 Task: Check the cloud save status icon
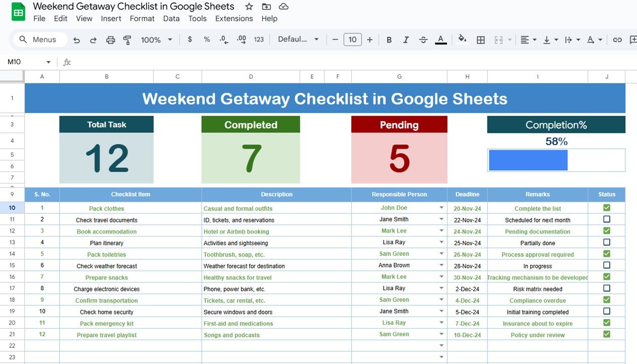[x=284, y=7]
